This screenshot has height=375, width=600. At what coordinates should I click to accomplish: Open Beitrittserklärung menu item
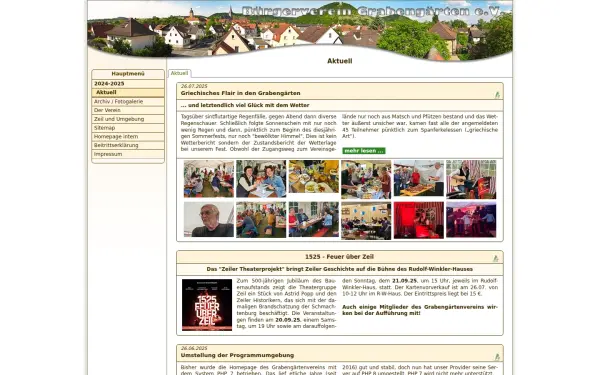(x=128, y=145)
